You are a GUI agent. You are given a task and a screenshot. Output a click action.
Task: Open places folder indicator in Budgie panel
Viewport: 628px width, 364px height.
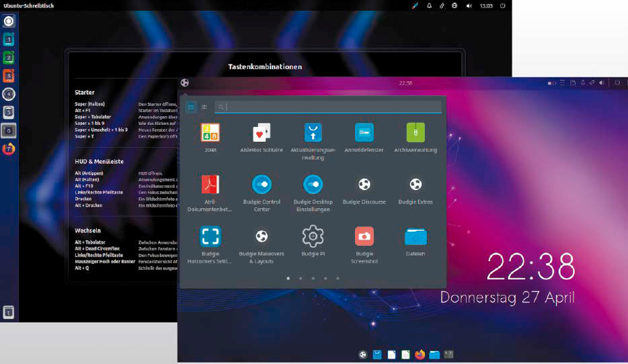coord(573,83)
